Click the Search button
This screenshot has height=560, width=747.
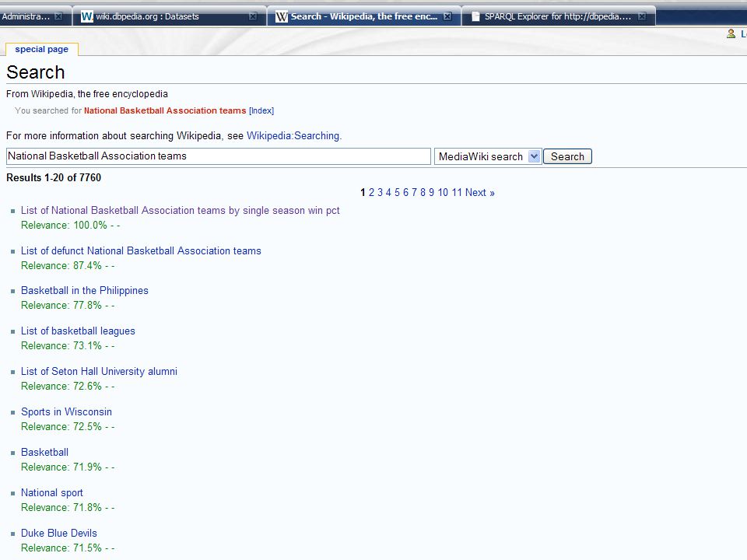[567, 156]
